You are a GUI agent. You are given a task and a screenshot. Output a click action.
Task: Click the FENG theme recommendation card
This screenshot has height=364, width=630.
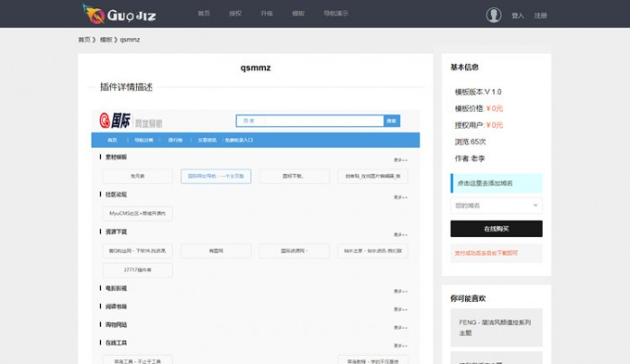coord(497,327)
